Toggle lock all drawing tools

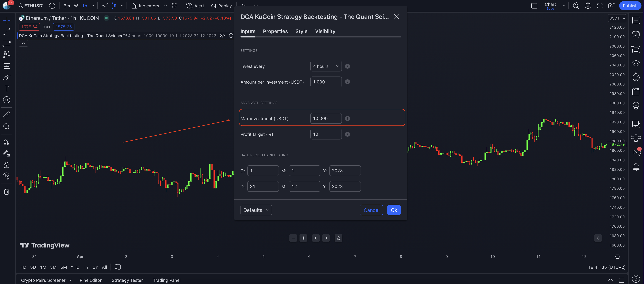6,165
